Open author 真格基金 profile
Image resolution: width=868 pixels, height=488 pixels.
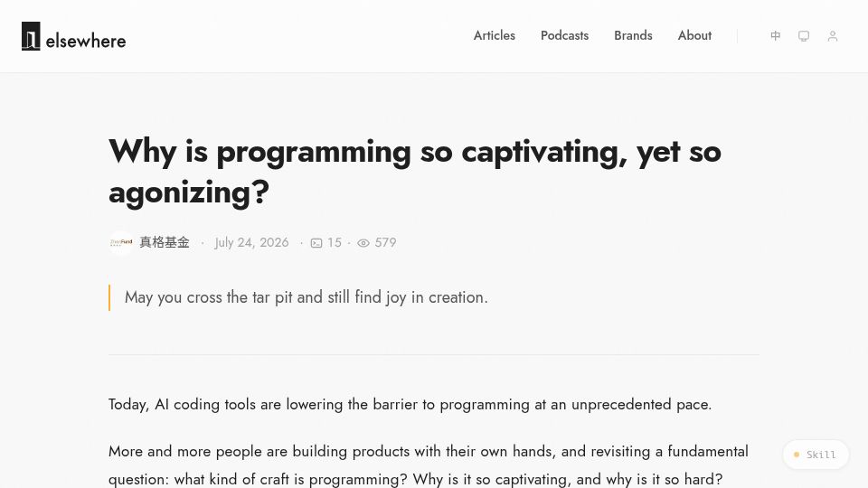click(165, 242)
